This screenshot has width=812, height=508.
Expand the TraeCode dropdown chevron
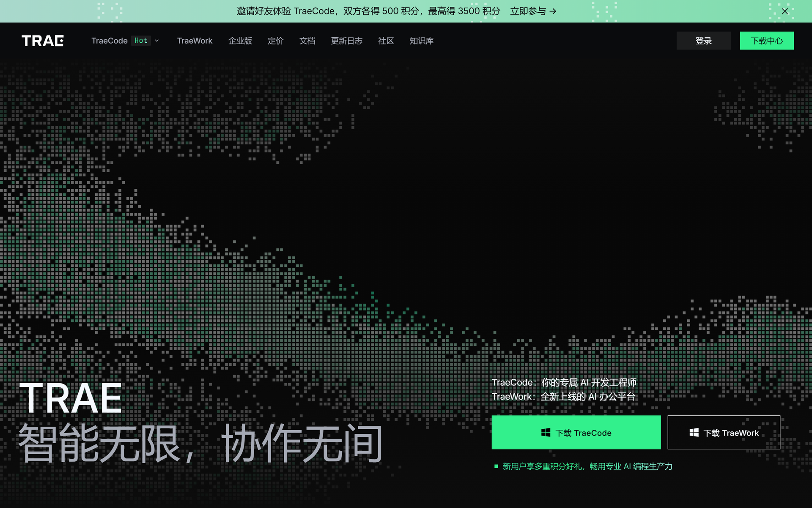[157, 41]
